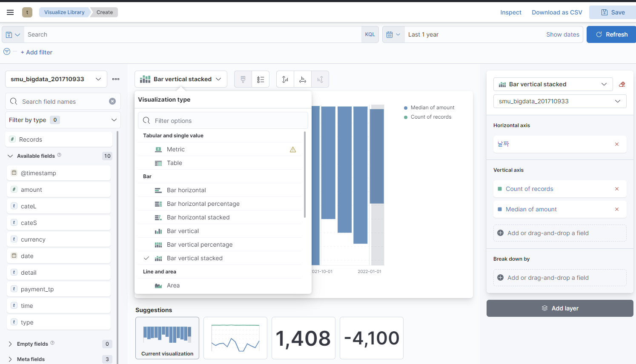Screen dimensions: 636x364
Task: Click the Records number type icon
Action: [x=12, y=139]
